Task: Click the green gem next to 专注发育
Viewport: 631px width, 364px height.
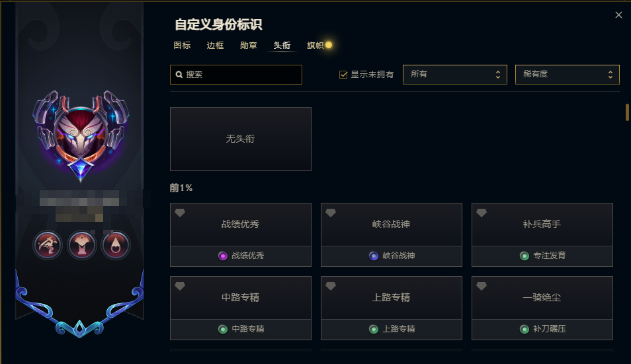Action: 525,256
